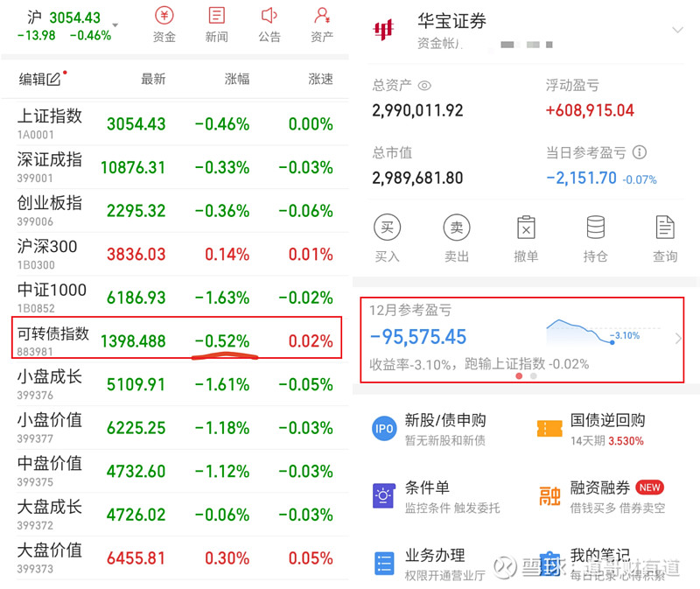
Task: Select the 上证指数 row
Action: 176,123
